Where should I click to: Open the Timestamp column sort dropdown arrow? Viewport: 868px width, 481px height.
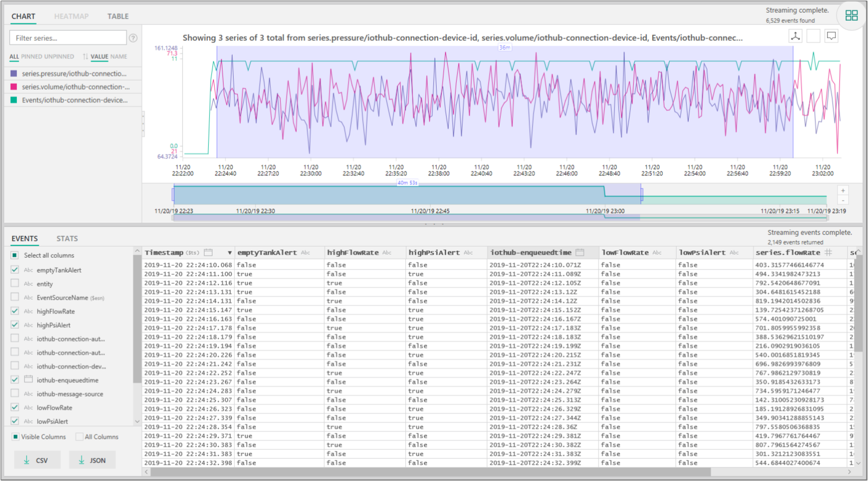[x=229, y=253]
